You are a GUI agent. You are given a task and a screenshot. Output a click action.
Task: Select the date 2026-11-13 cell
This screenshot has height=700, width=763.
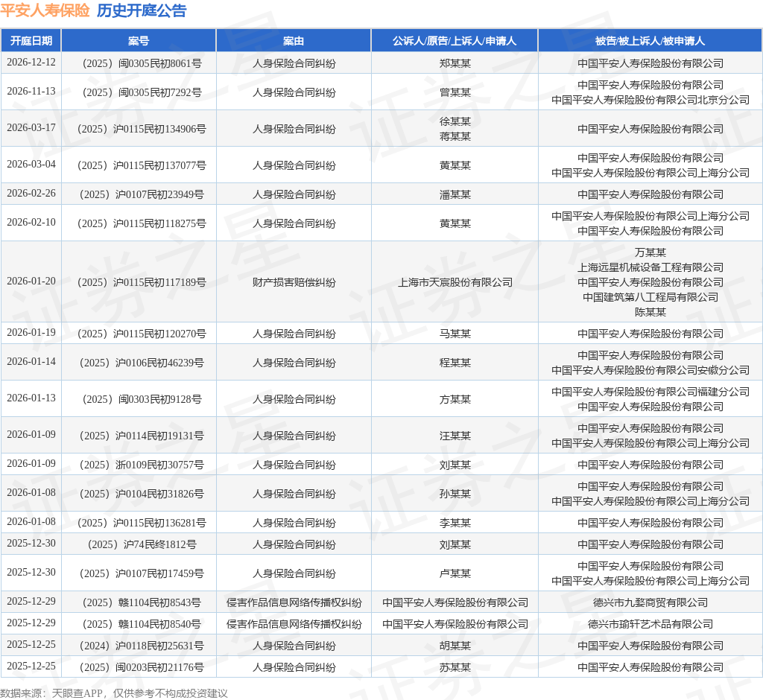pos(31,92)
